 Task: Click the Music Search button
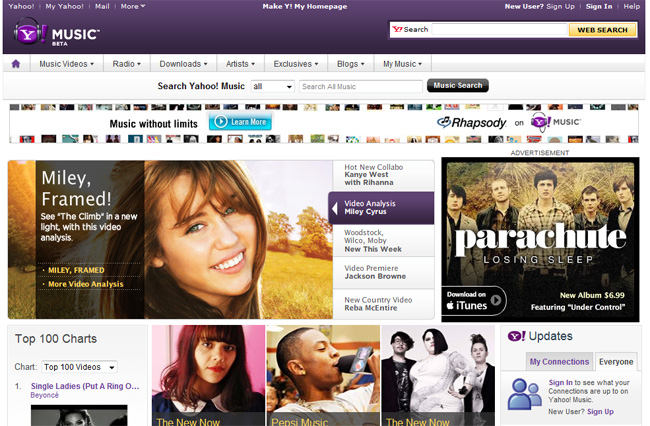click(x=458, y=85)
